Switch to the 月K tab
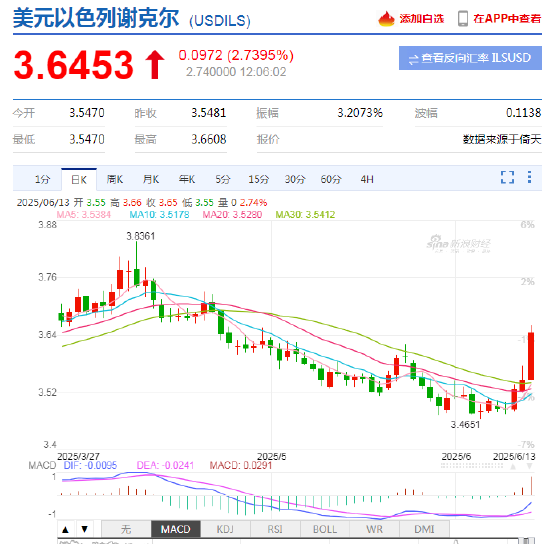This screenshot has width=550, height=544. pyautogui.click(x=151, y=180)
